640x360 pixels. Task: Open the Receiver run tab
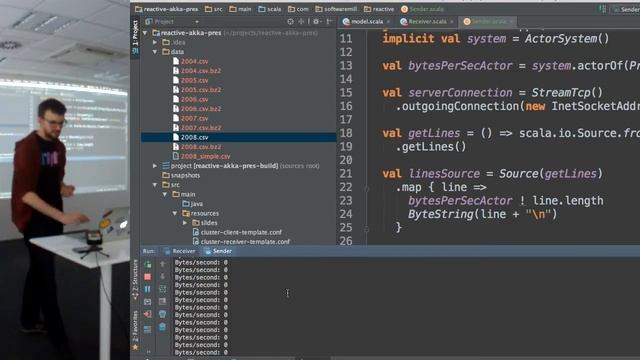pos(180,251)
